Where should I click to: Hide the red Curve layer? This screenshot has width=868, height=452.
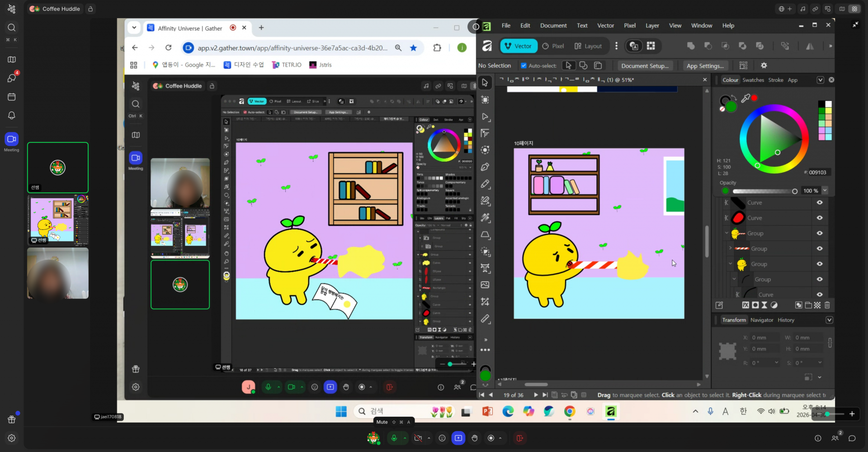[820, 218]
